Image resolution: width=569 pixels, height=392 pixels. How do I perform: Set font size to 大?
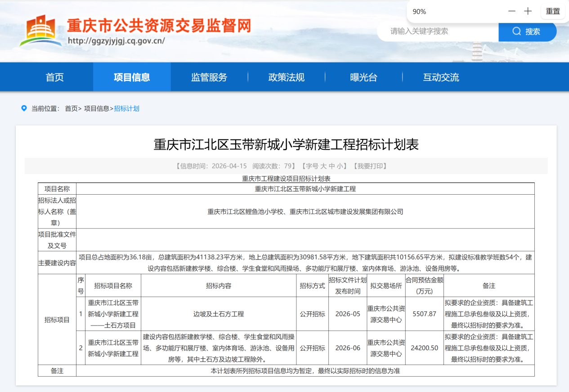point(323,166)
